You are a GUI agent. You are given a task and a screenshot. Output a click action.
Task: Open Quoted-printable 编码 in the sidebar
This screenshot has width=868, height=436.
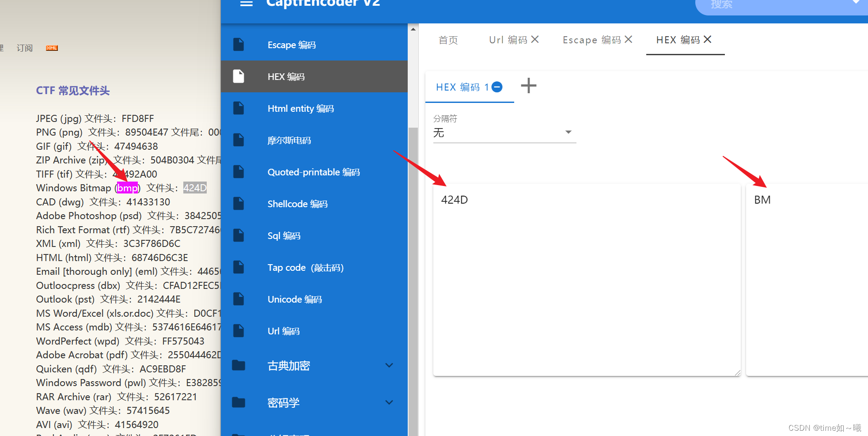pos(314,172)
